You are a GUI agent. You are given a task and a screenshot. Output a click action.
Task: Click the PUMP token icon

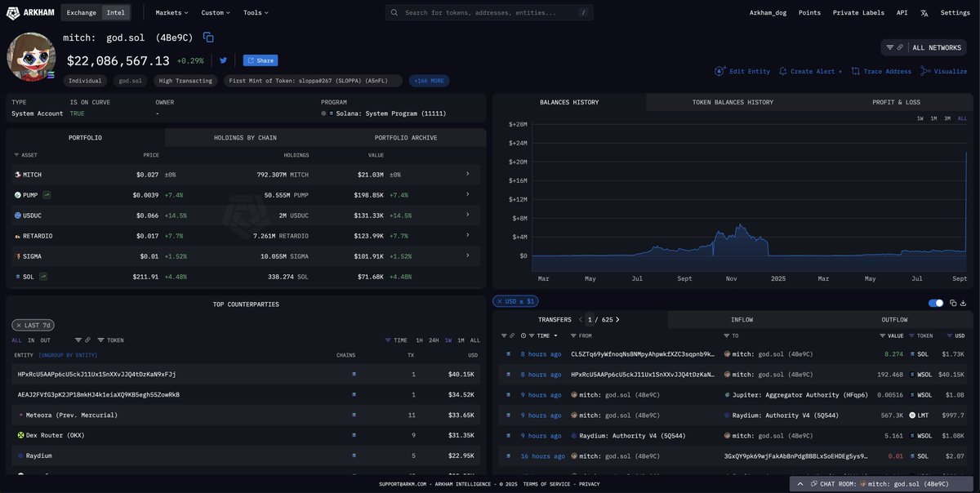(x=17, y=195)
